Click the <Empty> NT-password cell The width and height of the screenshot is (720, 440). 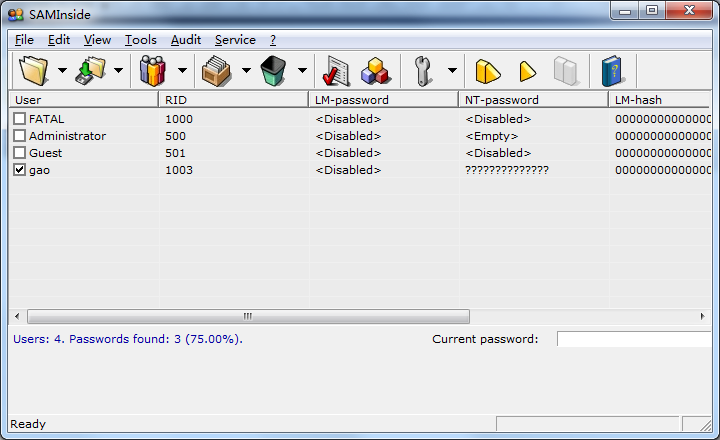click(x=492, y=136)
